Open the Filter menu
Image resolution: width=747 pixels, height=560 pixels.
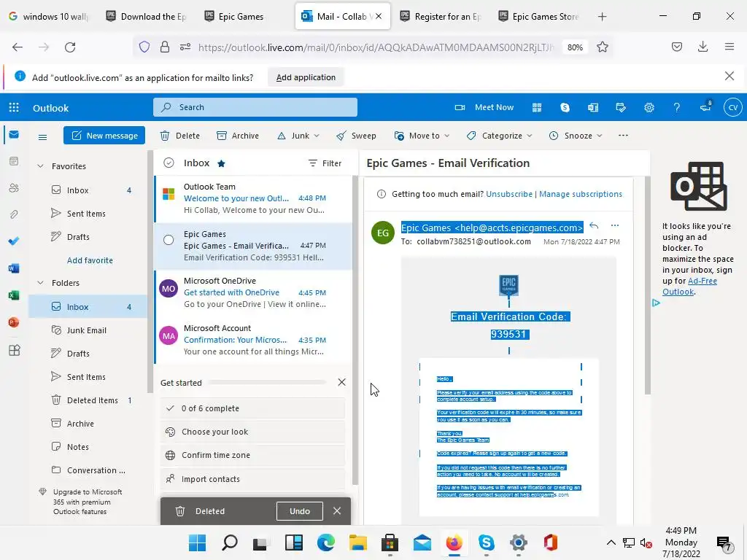click(325, 163)
